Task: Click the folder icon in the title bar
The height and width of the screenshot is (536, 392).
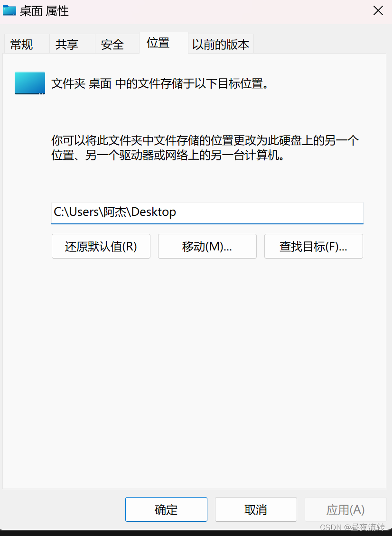Action: 9,10
